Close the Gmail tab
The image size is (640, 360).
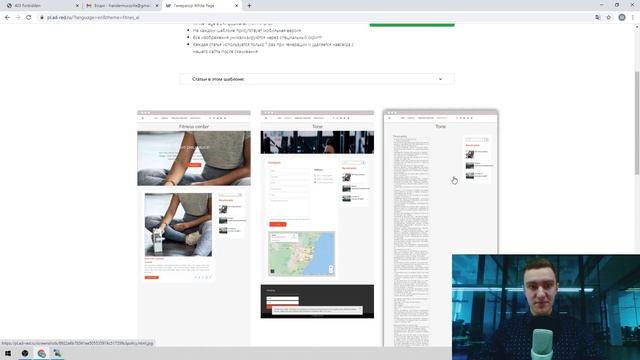[x=157, y=6]
